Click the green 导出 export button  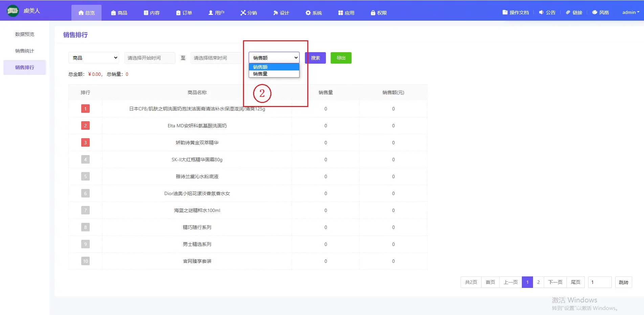point(341,58)
